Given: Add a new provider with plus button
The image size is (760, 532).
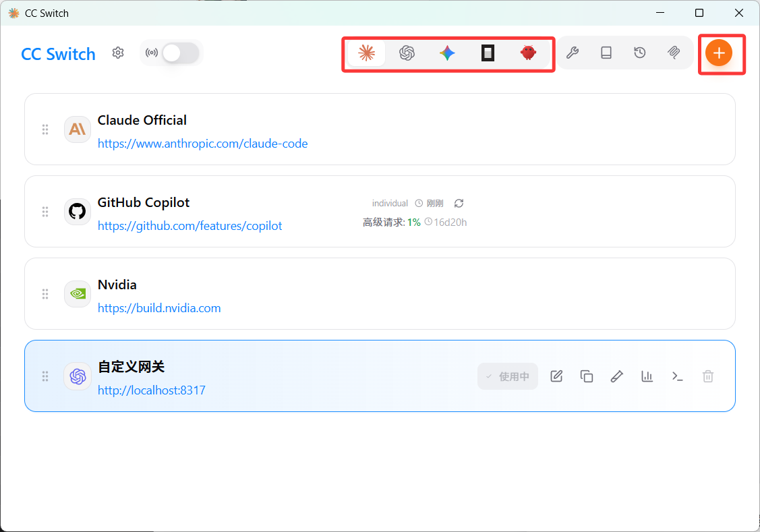Looking at the screenshot, I should click(x=719, y=53).
